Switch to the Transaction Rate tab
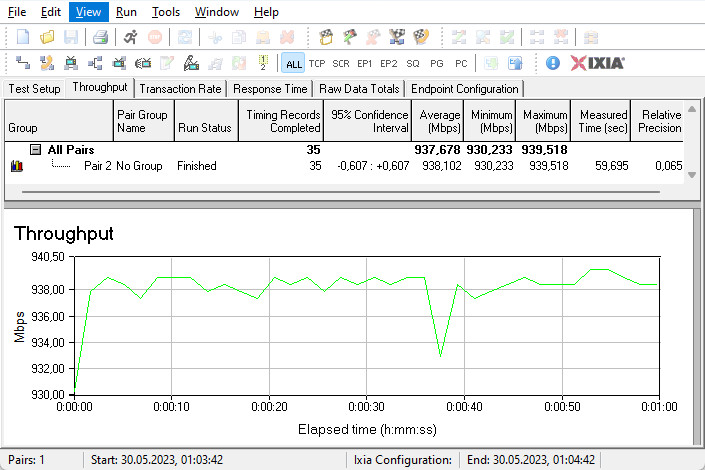Screen dimensions: 705x470 [180, 89]
